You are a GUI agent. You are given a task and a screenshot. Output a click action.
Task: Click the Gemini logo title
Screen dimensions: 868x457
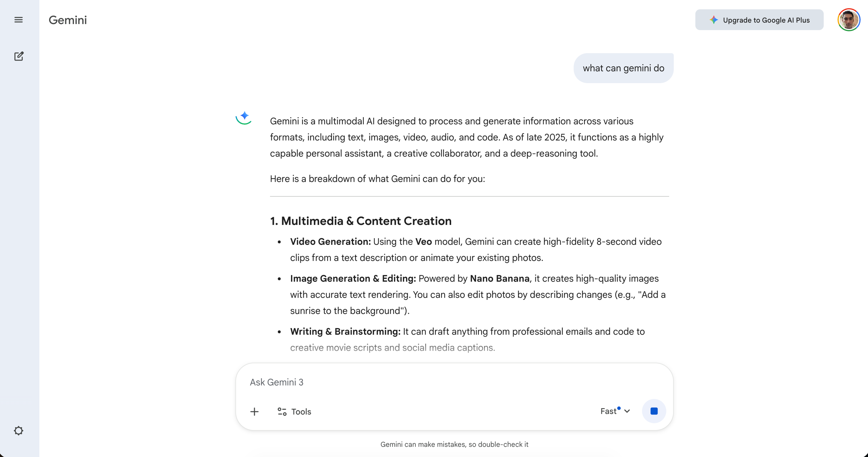(x=68, y=20)
